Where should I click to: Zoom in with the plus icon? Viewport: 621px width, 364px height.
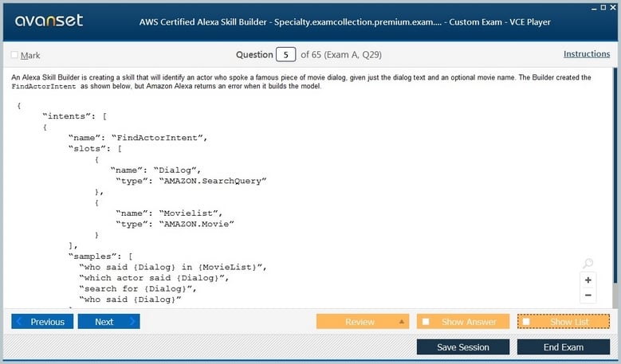tap(588, 280)
